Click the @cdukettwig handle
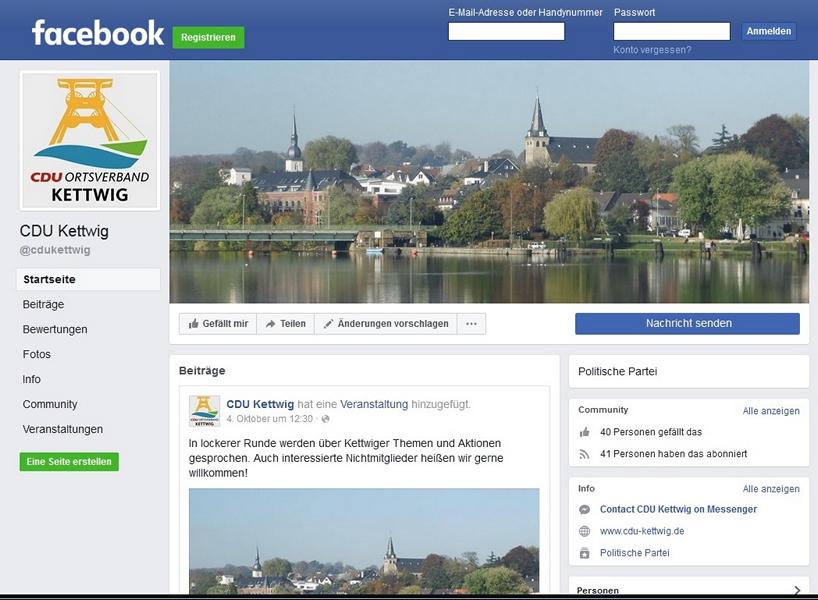818x600 pixels. tap(55, 250)
